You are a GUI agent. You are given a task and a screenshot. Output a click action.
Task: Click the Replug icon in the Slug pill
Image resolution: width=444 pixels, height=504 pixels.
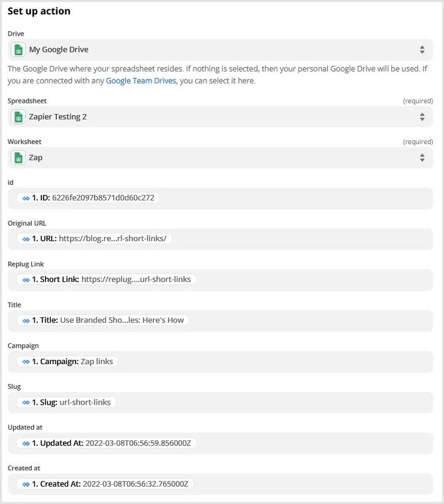[26, 402]
